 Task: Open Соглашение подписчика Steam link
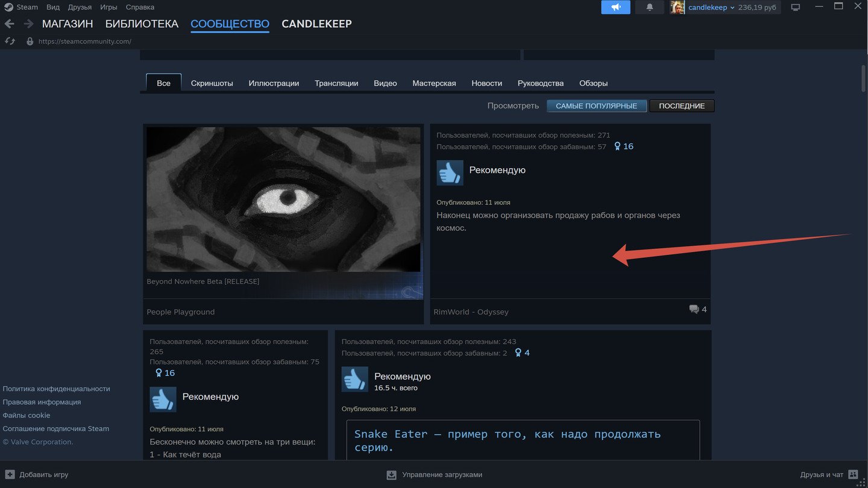coord(56,428)
